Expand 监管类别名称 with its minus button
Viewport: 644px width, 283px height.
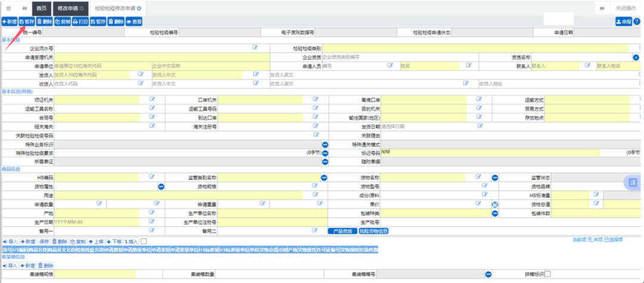324,178
